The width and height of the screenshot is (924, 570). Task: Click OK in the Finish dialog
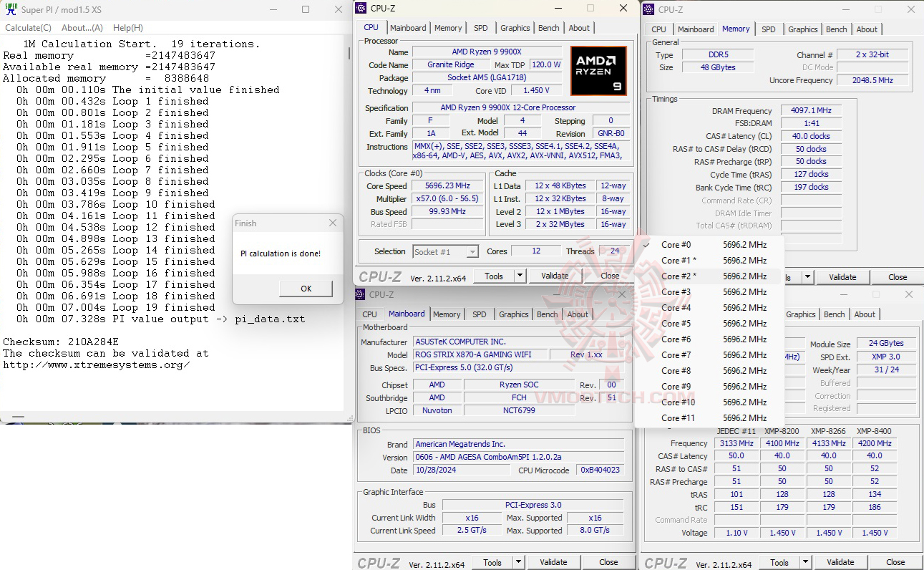coord(306,289)
